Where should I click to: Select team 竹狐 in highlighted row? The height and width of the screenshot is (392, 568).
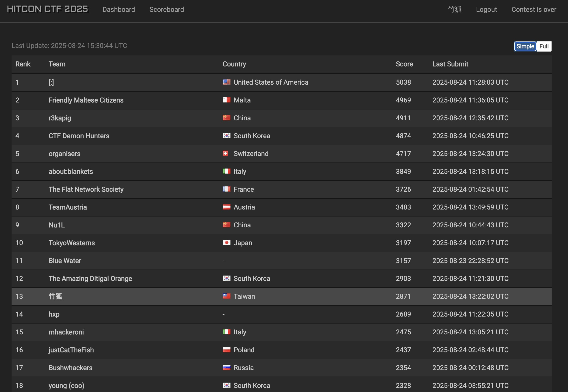point(55,297)
